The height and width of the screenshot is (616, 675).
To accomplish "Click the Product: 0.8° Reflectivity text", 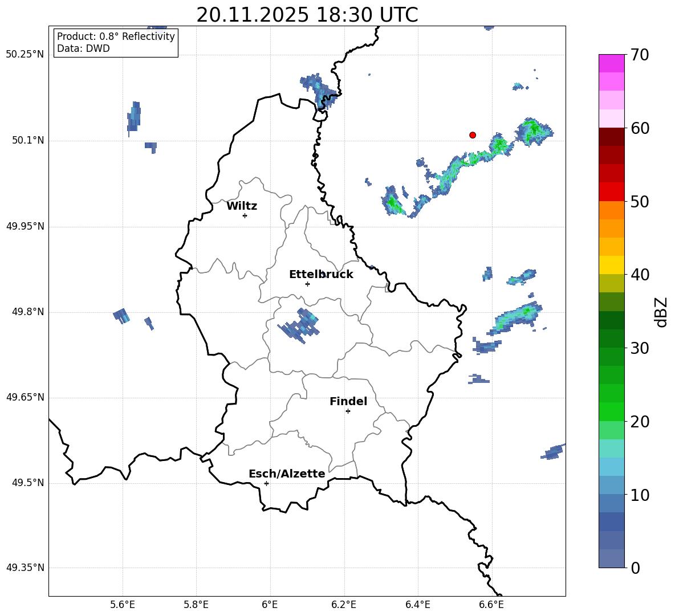I will tap(116, 36).
